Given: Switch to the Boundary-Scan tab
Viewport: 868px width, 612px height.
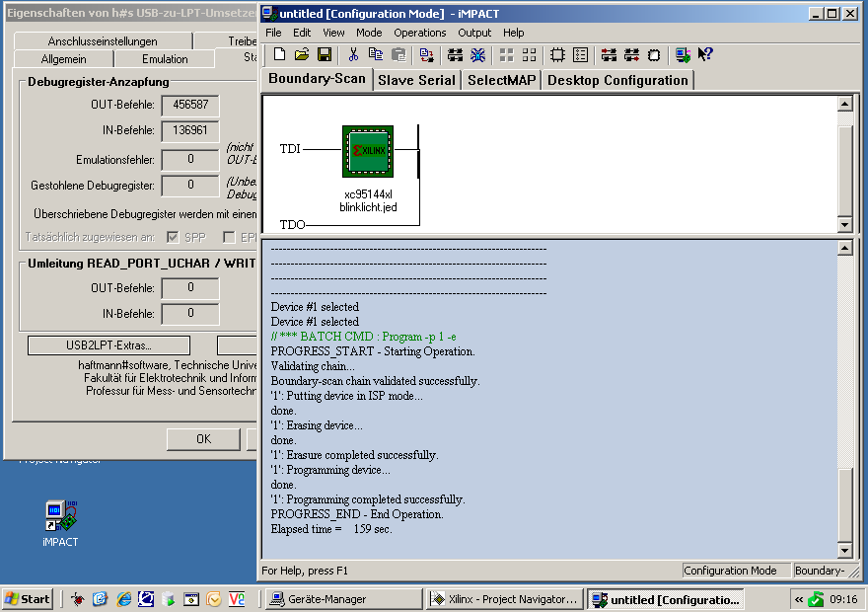Looking at the screenshot, I should tap(318, 79).
